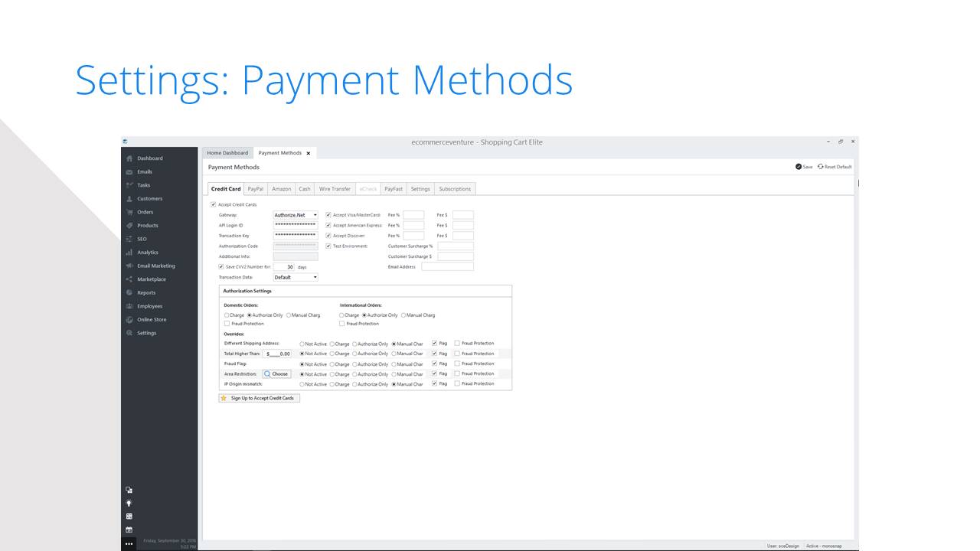This screenshot has height=551, width=980.
Task: Click the light bulb icon in the sidebar
Action: (129, 503)
